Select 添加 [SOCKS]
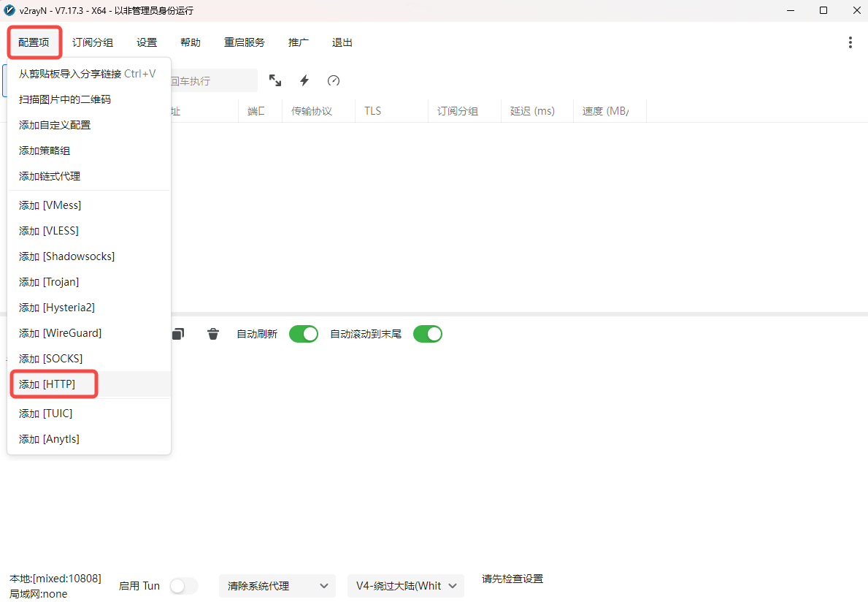 pos(88,358)
